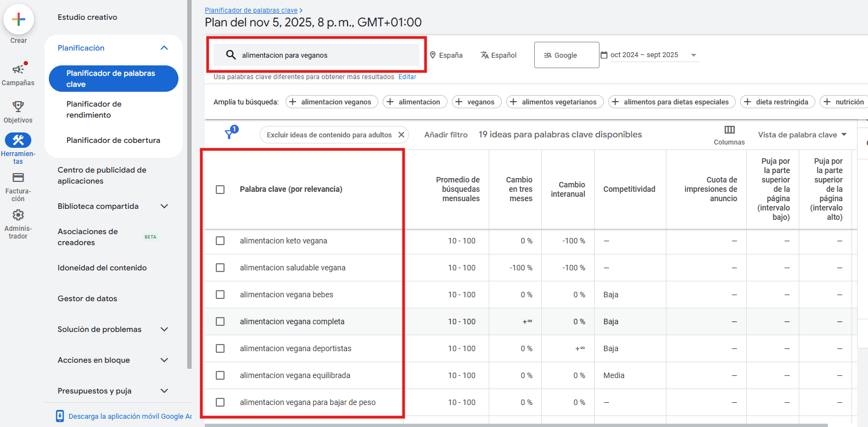This screenshot has width=868, height=427.
Task: Open Objetivos trophy icon
Action: click(18, 107)
